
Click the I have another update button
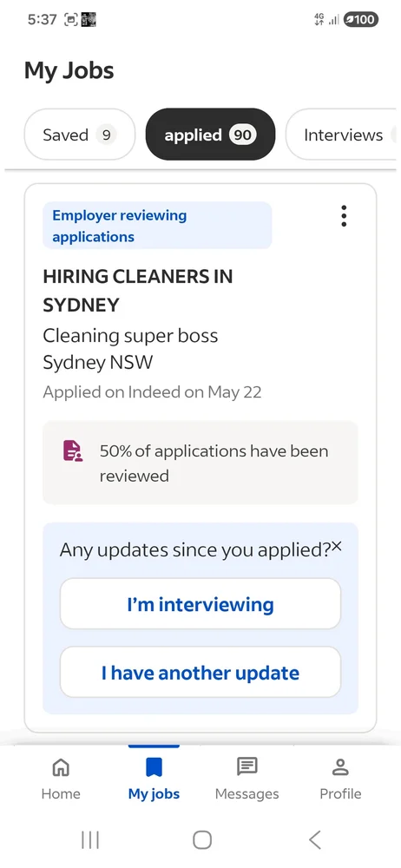[200, 673]
